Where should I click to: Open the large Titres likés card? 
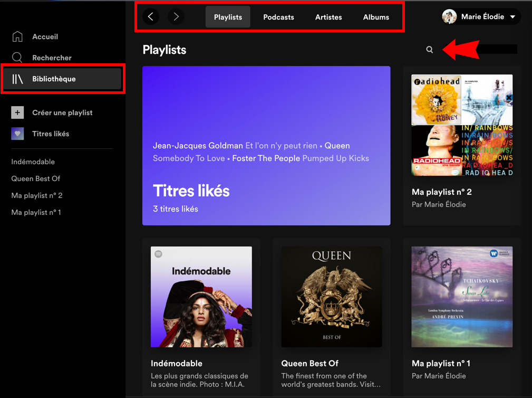click(266, 146)
